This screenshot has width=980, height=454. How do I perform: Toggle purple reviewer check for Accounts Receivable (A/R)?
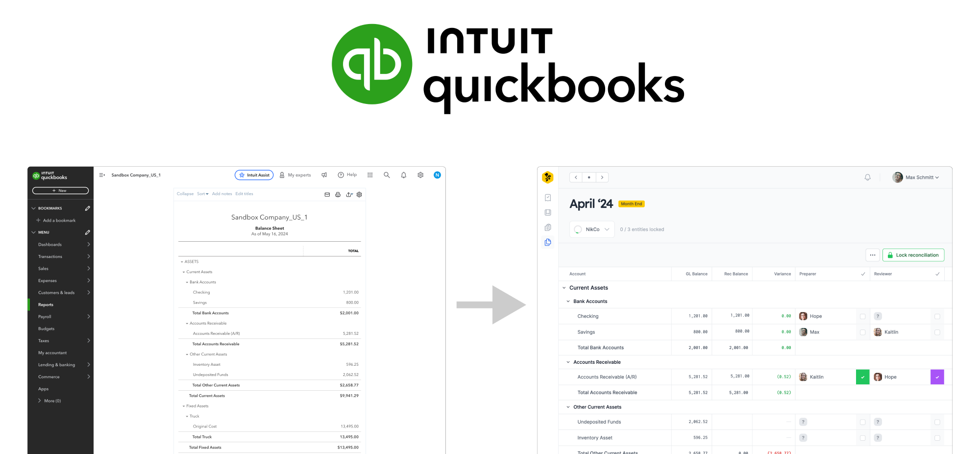coord(937,377)
